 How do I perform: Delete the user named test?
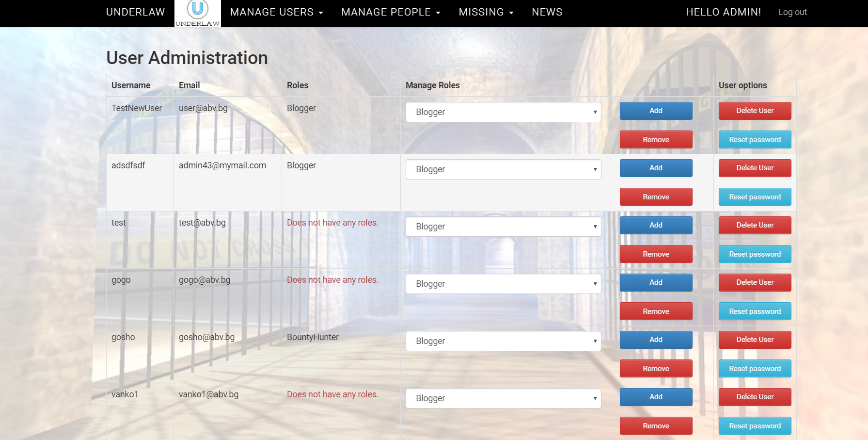[x=755, y=225]
